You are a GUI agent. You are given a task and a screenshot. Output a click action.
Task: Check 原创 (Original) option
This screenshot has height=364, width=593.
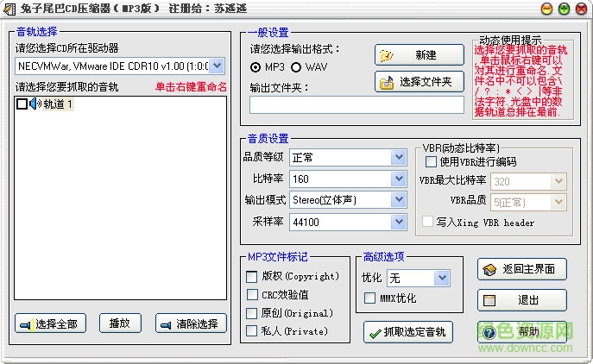(x=251, y=313)
